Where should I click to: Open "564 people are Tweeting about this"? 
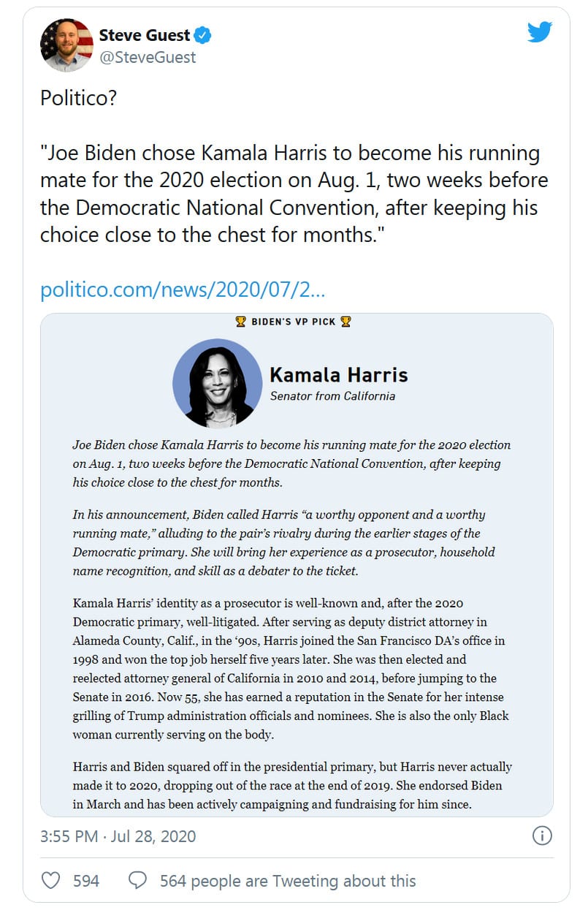point(288,881)
